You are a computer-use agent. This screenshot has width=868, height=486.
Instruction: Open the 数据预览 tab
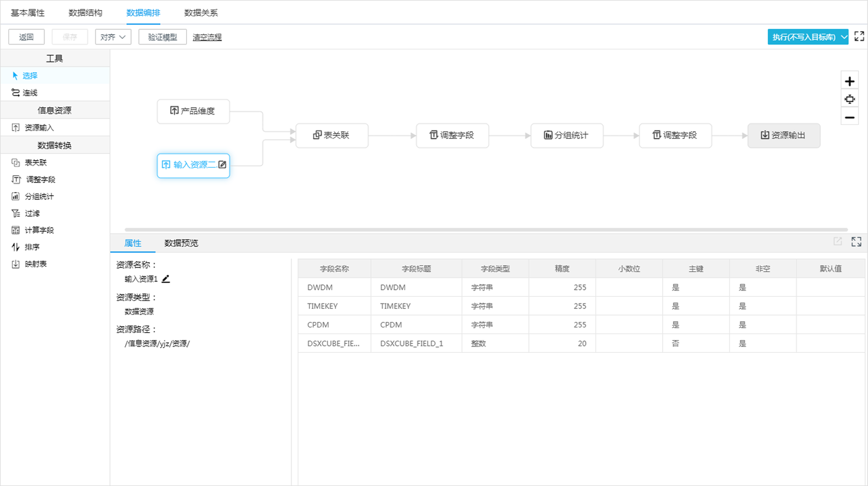pyautogui.click(x=181, y=243)
